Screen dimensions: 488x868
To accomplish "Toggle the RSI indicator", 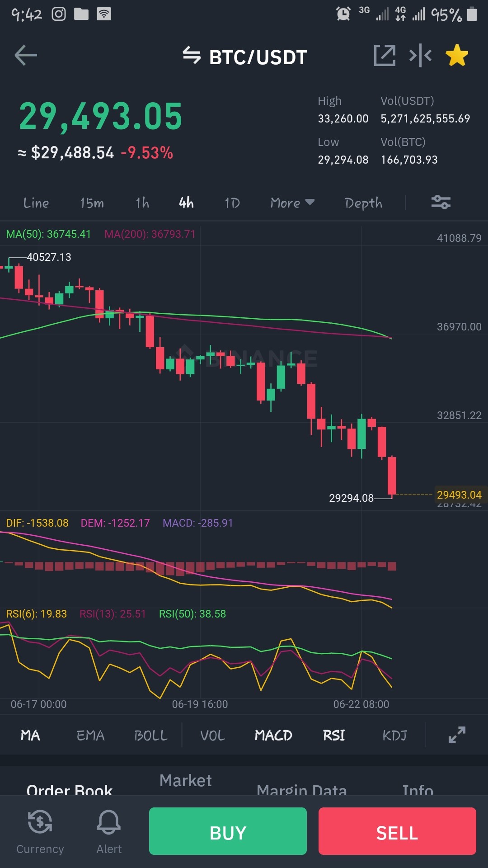I will [x=334, y=736].
